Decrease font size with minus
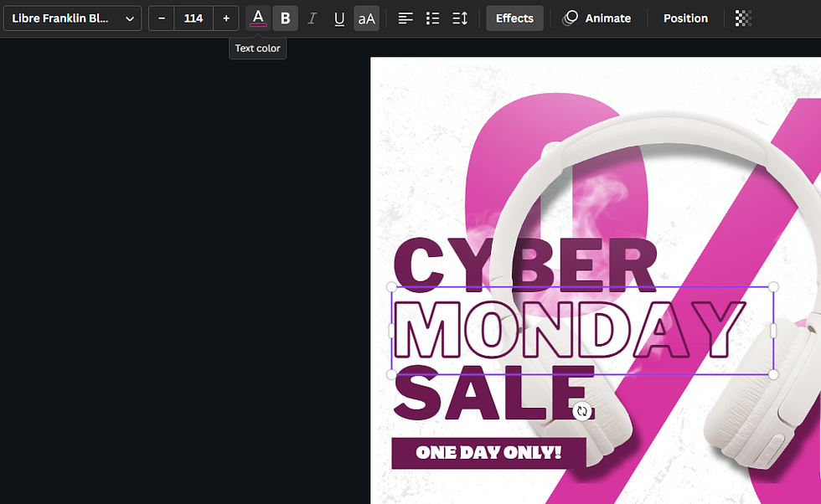The height and width of the screenshot is (504, 821). (x=162, y=18)
